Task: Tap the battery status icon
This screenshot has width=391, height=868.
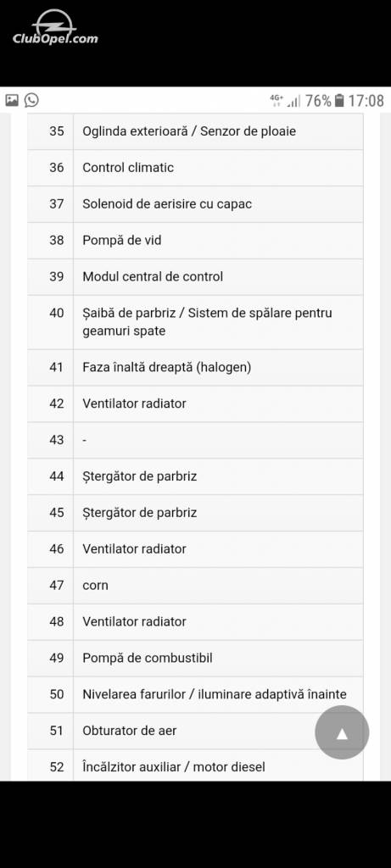Action: click(339, 100)
